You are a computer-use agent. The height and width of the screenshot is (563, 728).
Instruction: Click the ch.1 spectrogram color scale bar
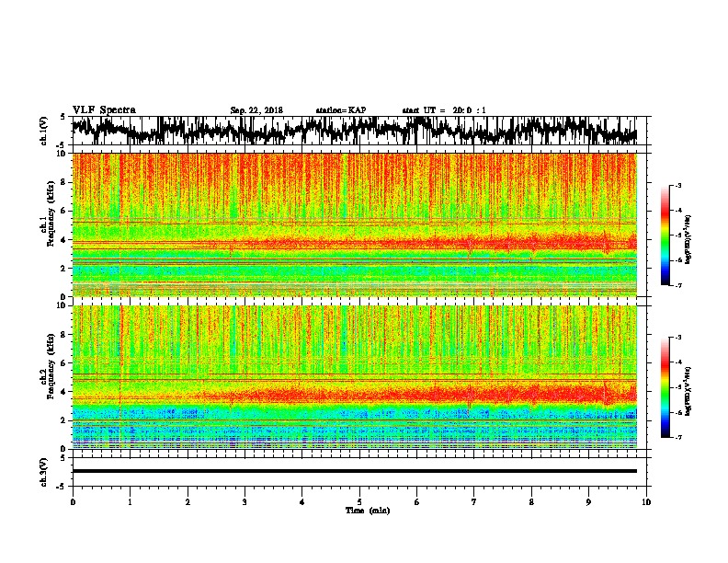[x=665, y=236]
